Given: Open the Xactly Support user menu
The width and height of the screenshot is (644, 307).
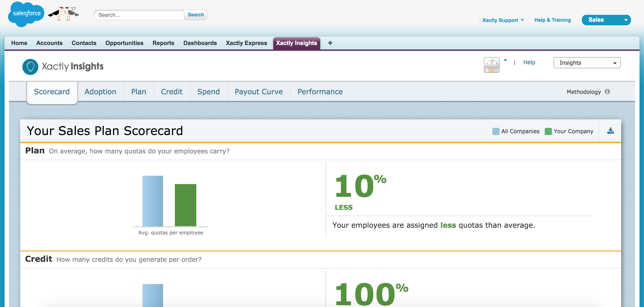Looking at the screenshot, I should pyautogui.click(x=503, y=20).
